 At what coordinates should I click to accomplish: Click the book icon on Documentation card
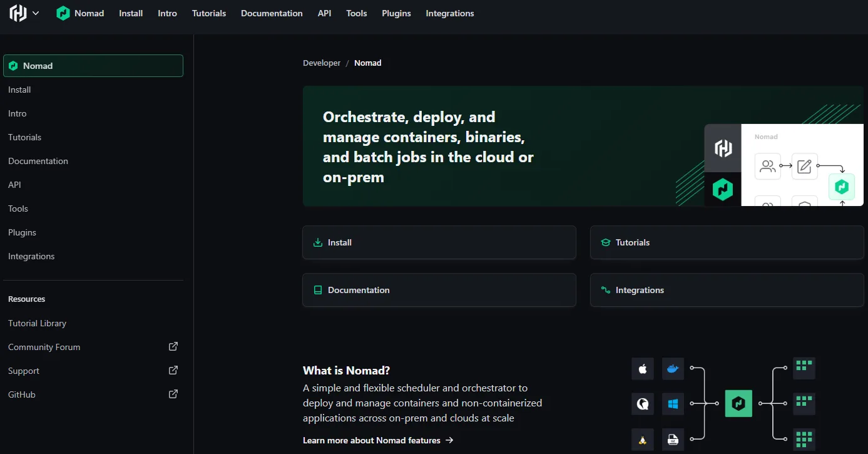pos(318,290)
